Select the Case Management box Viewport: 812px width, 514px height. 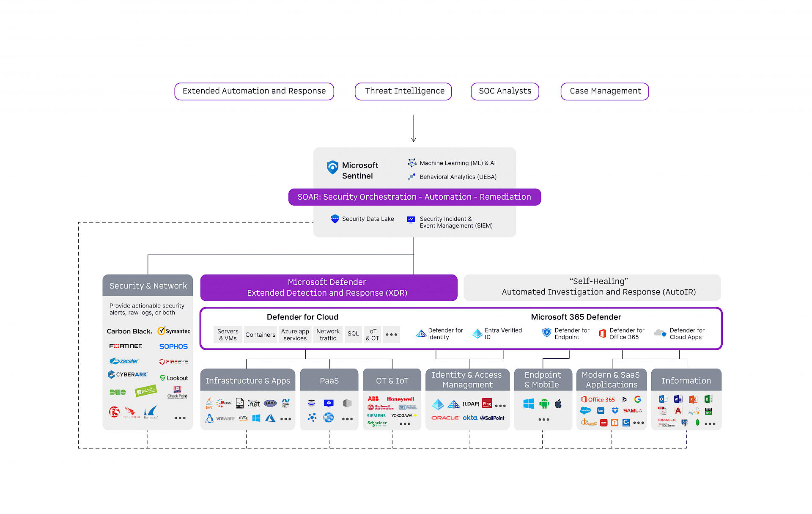605,91
